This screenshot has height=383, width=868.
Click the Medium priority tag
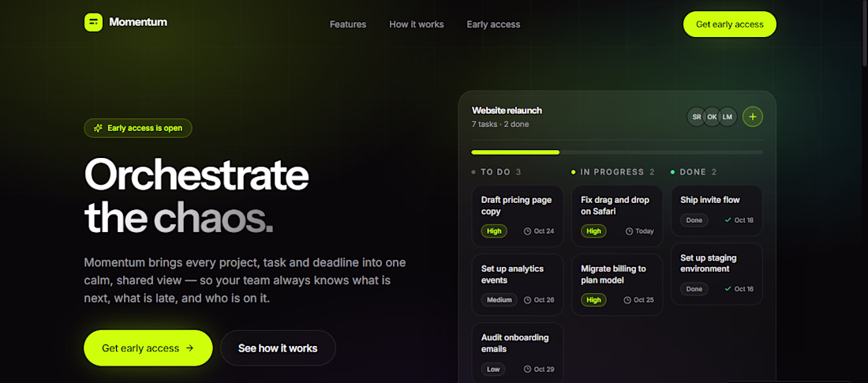(499, 300)
